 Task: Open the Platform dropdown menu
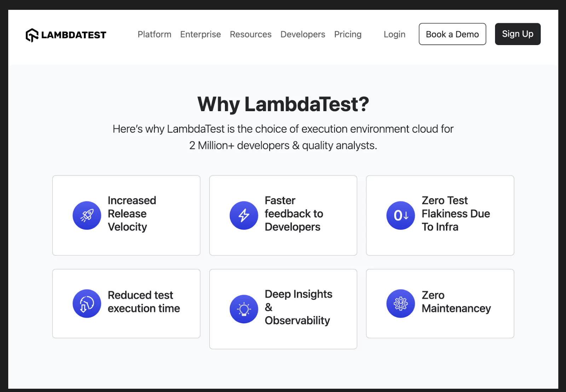point(154,34)
